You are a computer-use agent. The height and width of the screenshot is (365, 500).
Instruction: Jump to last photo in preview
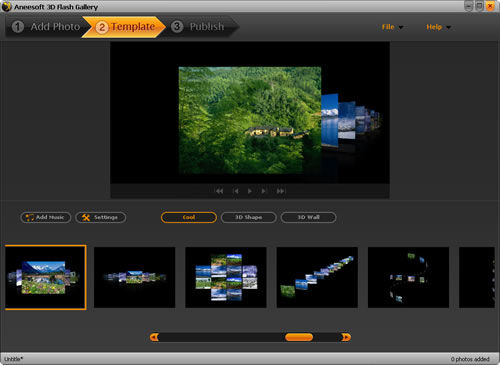(x=280, y=191)
